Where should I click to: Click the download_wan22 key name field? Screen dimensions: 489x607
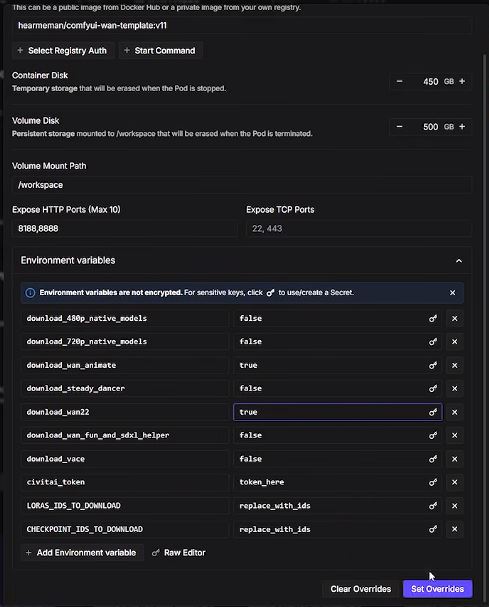[x=125, y=412]
